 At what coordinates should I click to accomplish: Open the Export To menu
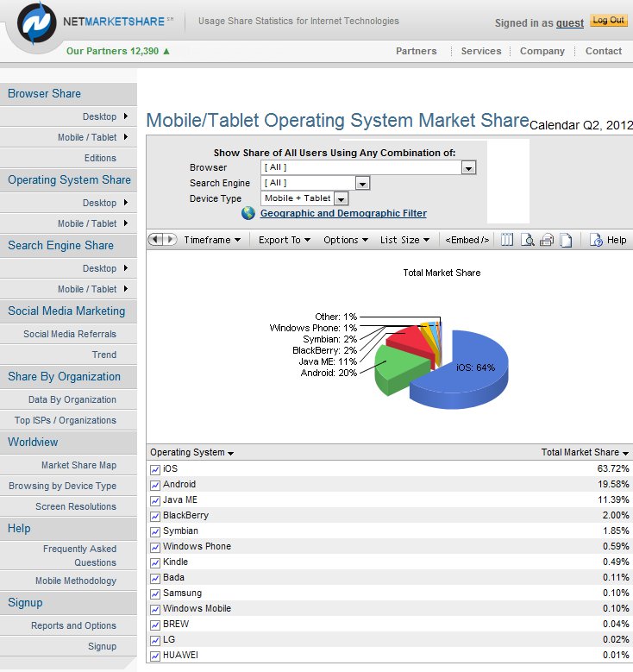pos(284,240)
